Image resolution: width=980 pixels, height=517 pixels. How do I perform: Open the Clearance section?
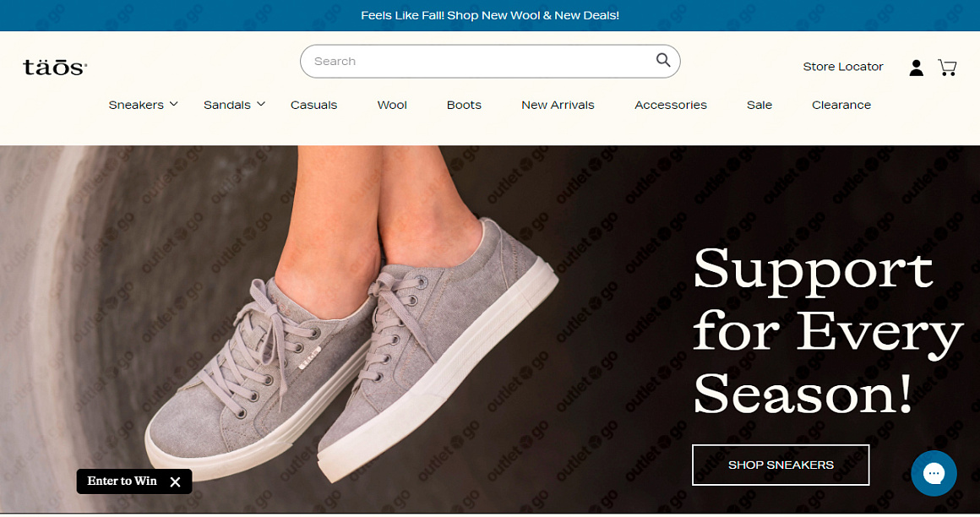pyautogui.click(x=841, y=105)
